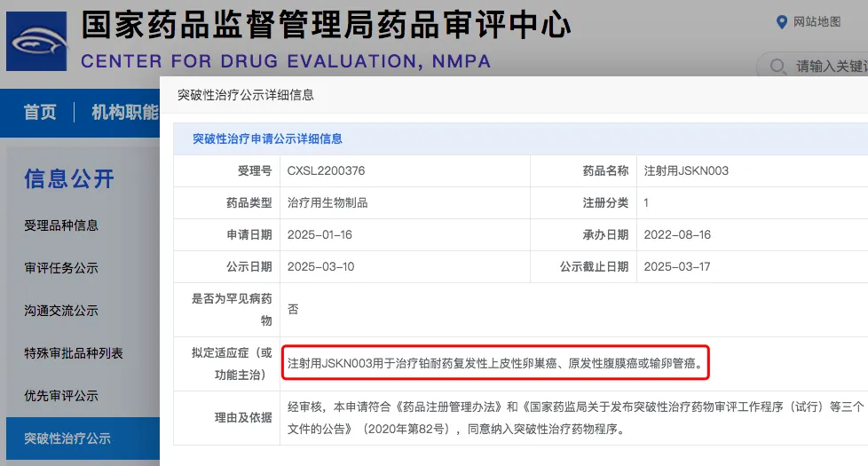Click the rare disease value 否
This screenshot has height=466, width=868.
point(293,310)
